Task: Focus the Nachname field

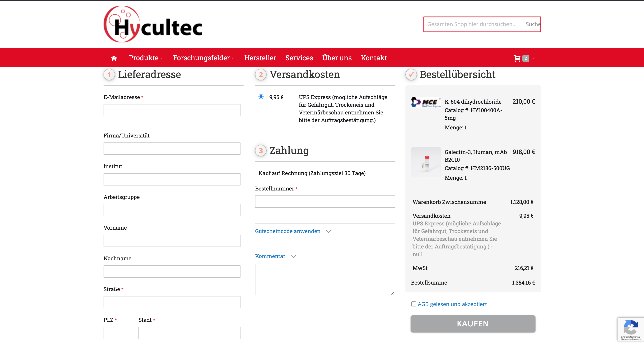Action: (x=172, y=271)
